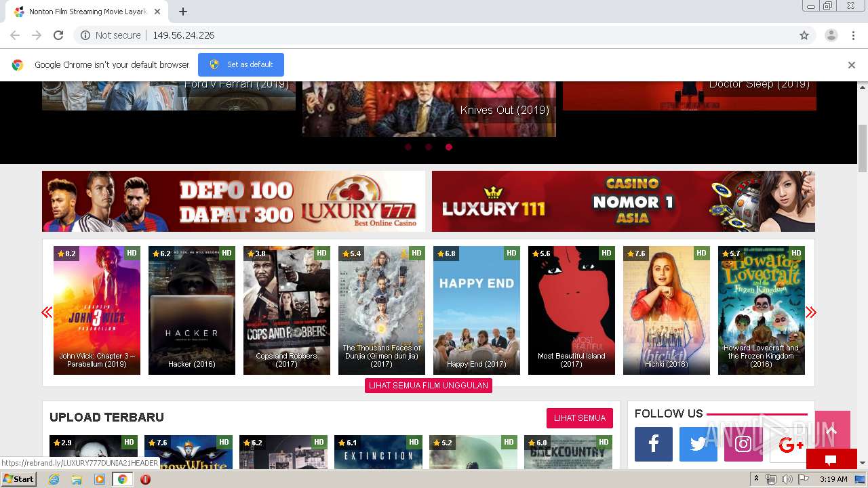Image resolution: width=868 pixels, height=488 pixels.
Task: Open the Windows Start menu
Action: click(x=18, y=479)
